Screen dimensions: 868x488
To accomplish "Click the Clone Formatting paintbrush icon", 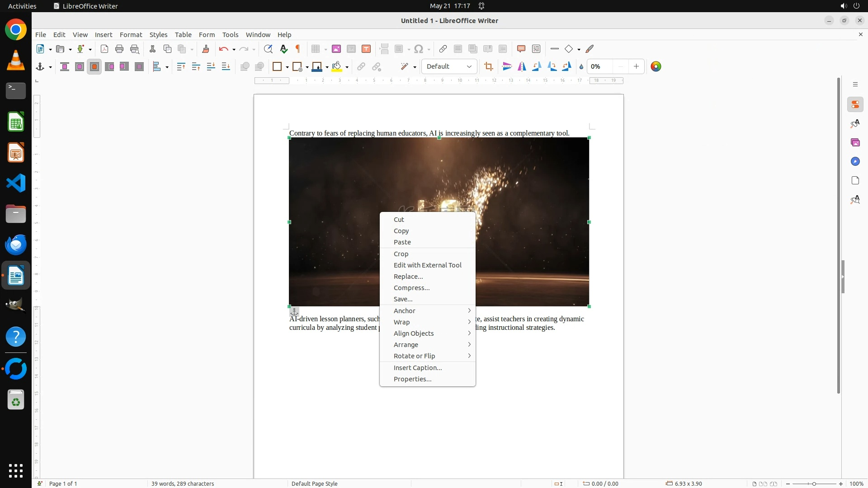I will (206, 49).
